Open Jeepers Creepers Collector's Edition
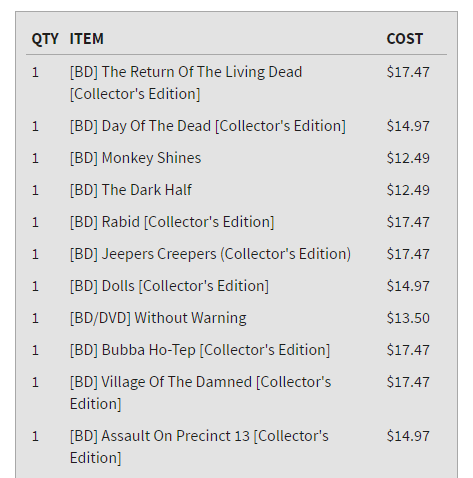 pos(210,254)
